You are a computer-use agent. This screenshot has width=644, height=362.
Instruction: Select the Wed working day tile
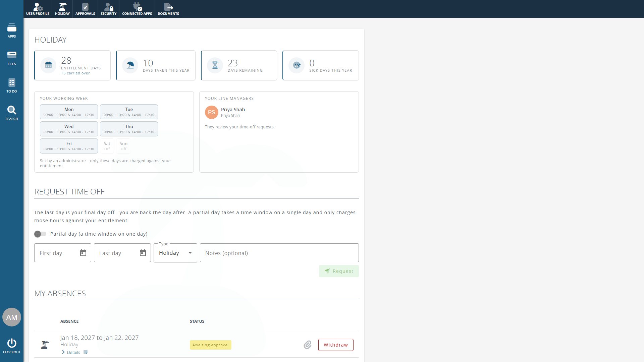[x=69, y=129]
